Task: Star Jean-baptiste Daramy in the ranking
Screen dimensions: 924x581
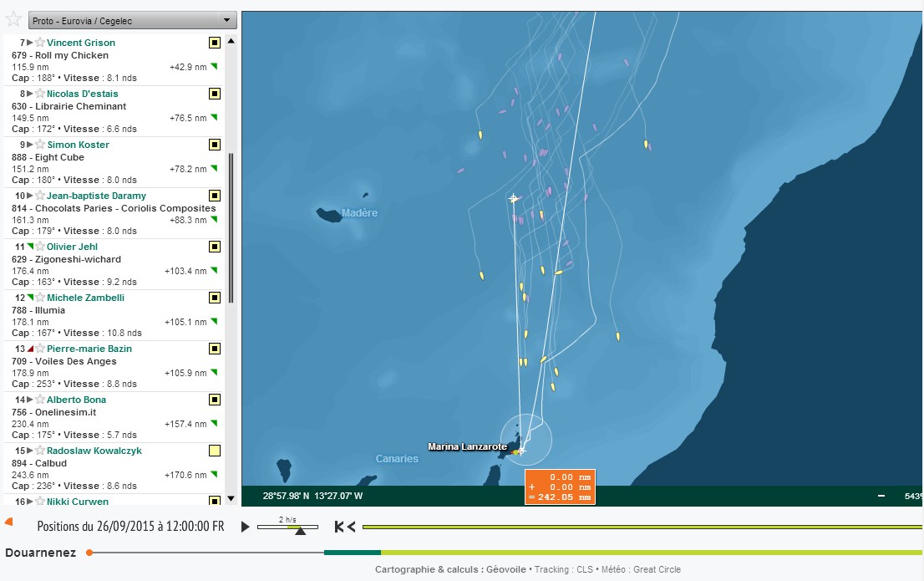Action: point(40,196)
